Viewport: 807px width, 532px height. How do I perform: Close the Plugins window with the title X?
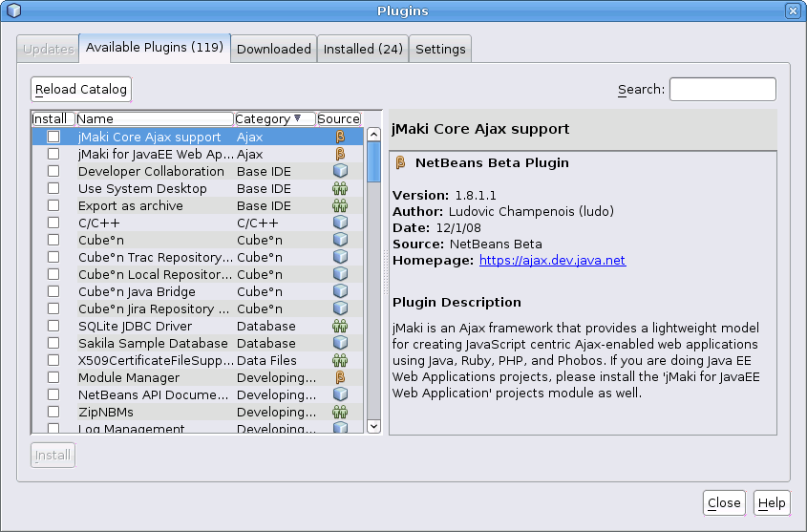coord(793,11)
